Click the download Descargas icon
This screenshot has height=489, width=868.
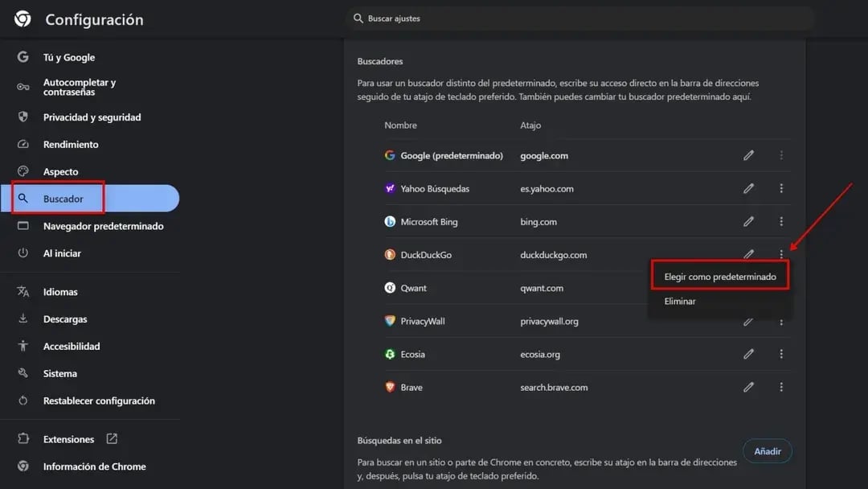pyautogui.click(x=23, y=318)
